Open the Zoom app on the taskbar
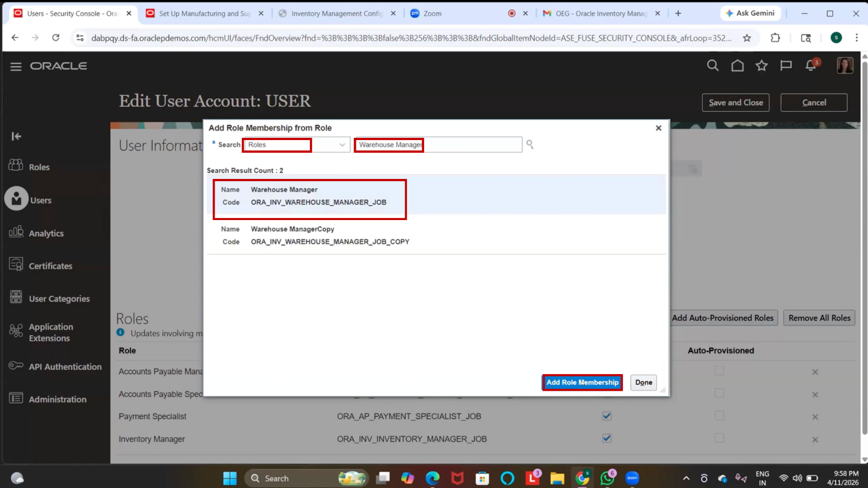Screen dimensions: 868x488 (632, 478)
